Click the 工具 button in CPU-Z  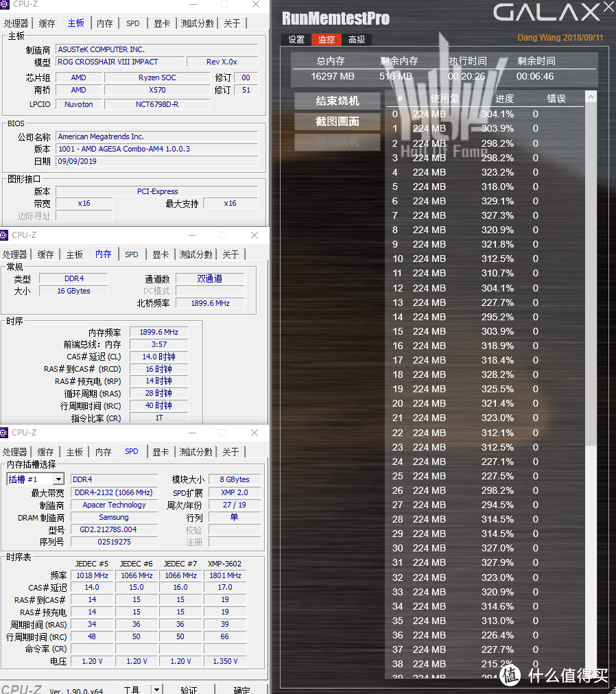(132, 690)
